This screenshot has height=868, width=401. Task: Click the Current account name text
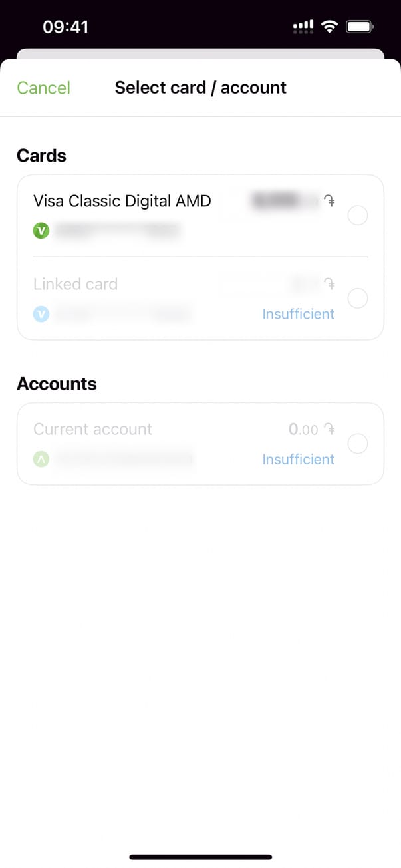click(92, 429)
